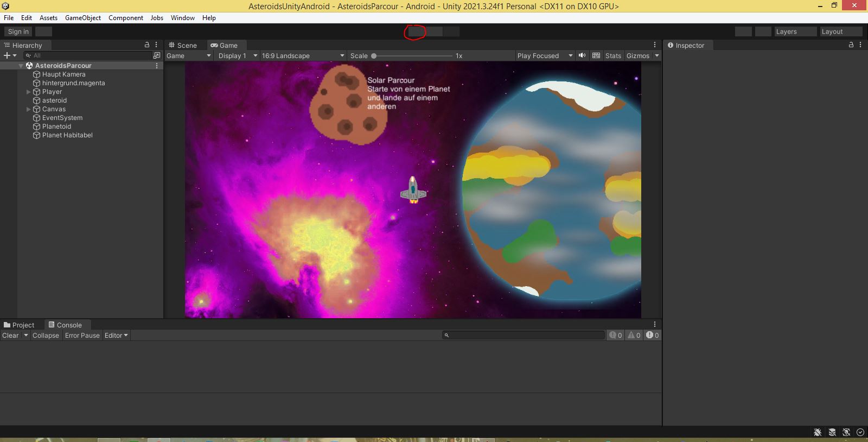Clear the Console log
Screen dimensions: 868x442
pos(10,336)
